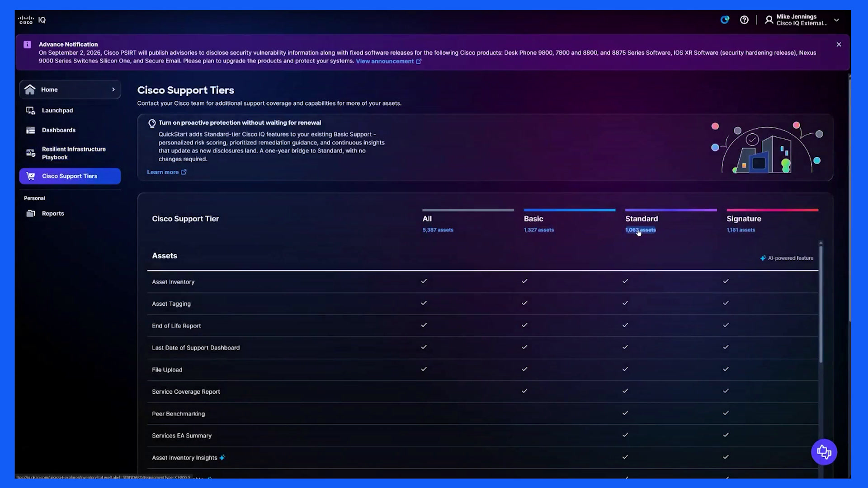The image size is (868, 488).
Task: Go to Dashboards in sidebar
Action: click(x=59, y=130)
